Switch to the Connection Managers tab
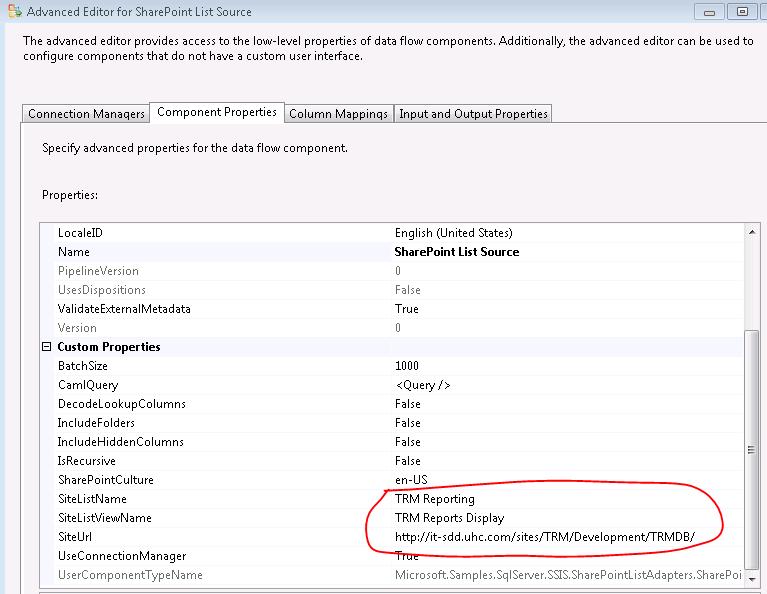 tap(86, 114)
